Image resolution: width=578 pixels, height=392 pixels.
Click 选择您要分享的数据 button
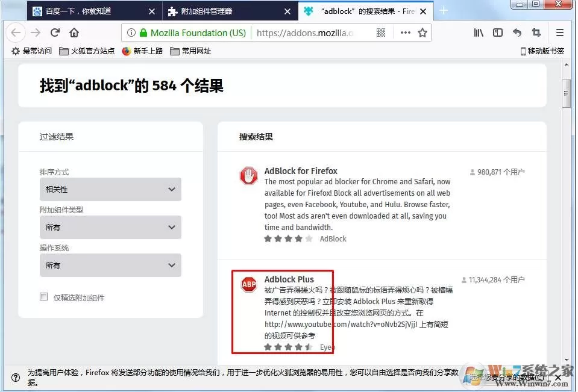pyautogui.click(x=507, y=378)
